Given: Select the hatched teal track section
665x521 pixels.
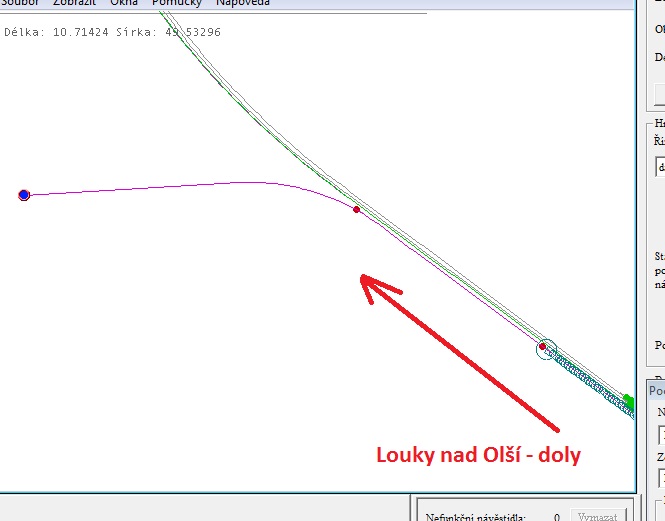Looking at the screenshot, I should [590, 382].
